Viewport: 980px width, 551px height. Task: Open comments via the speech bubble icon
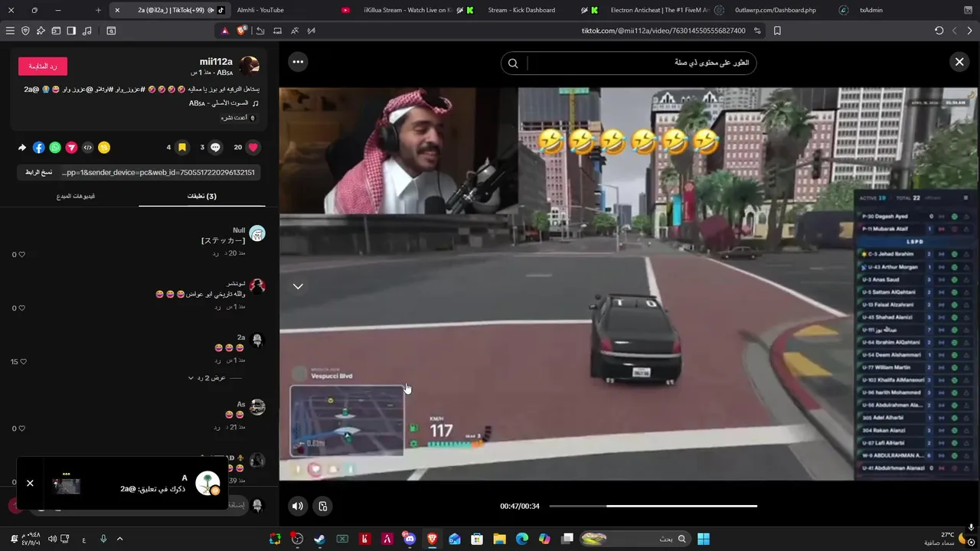(x=215, y=147)
